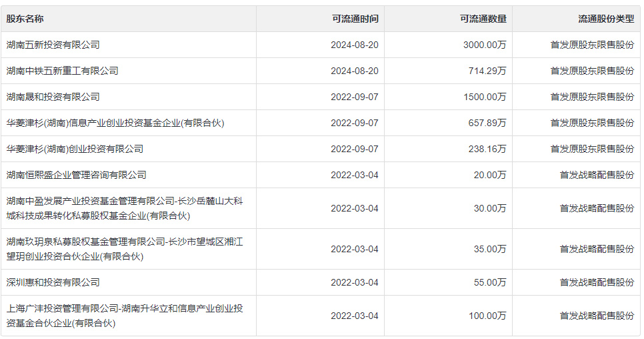Select 华菱津杉(湖南)创业投资有限公司 row name

[75, 149]
